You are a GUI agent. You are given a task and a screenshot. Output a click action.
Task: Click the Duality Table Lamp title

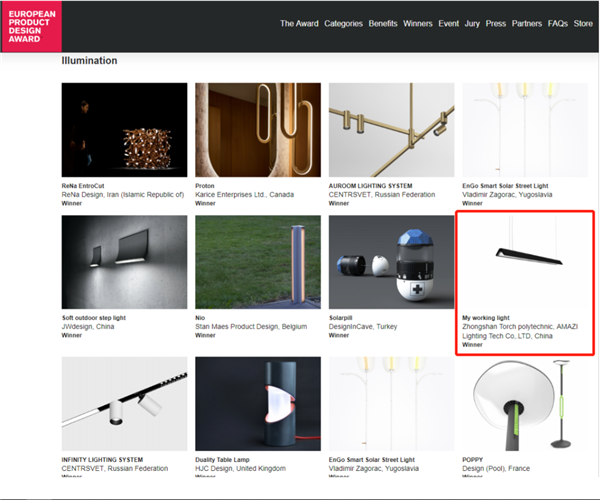(x=222, y=460)
